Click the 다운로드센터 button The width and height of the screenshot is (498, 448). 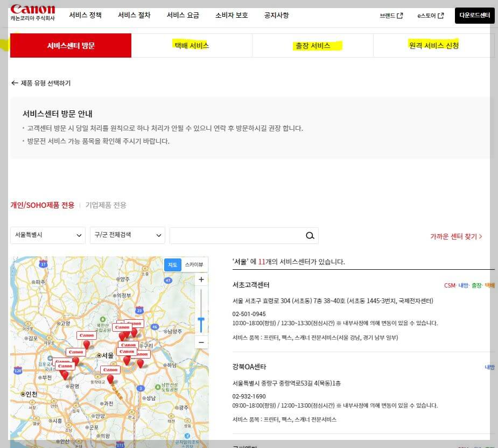474,15
